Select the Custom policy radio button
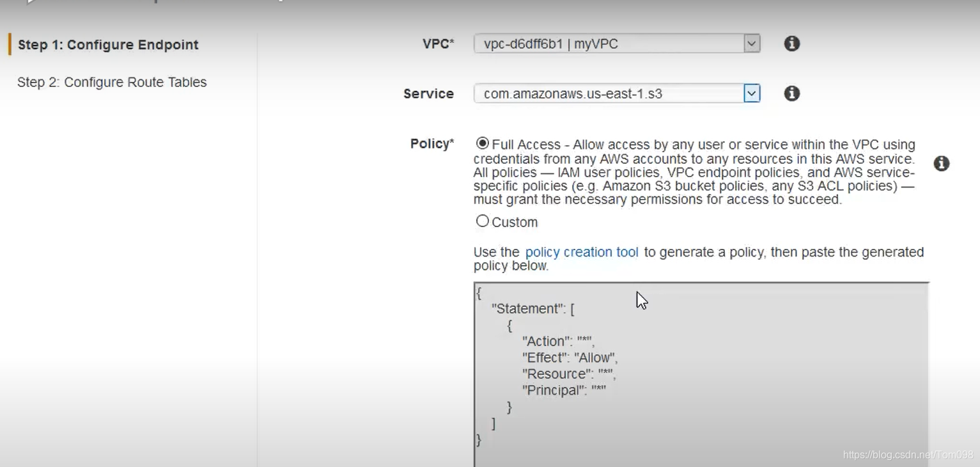 tap(483, 221)
